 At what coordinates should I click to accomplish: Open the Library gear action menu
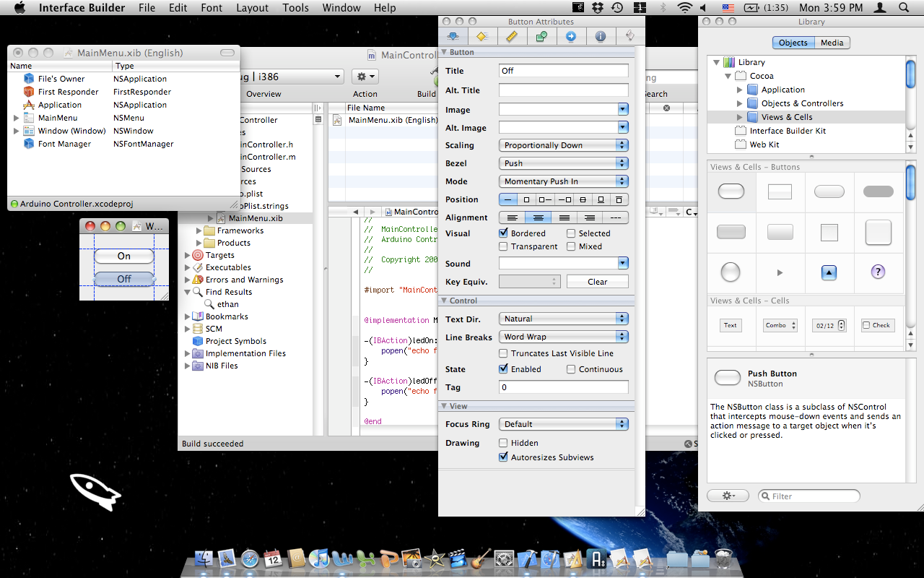(728, 496)
